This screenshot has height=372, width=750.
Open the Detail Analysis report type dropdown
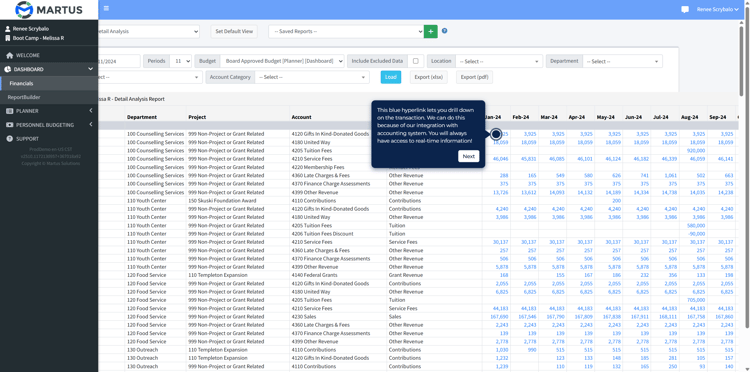(149, 32)
